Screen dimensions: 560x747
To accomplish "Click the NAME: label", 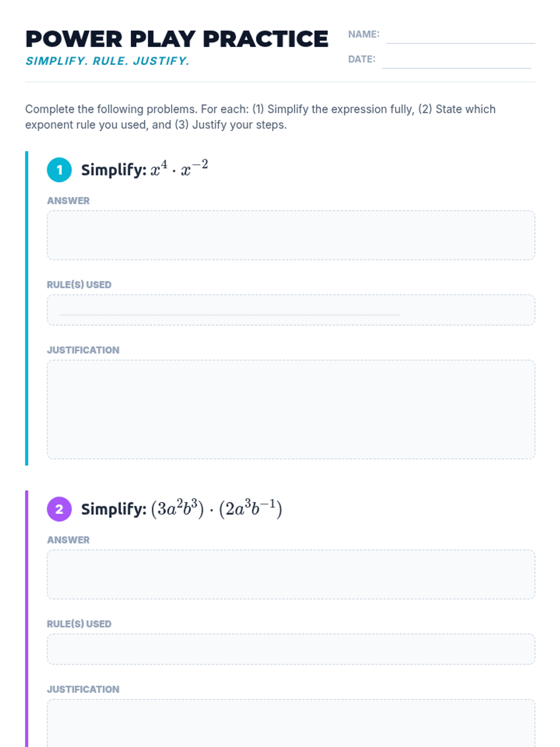I will (x=364, y=34).
